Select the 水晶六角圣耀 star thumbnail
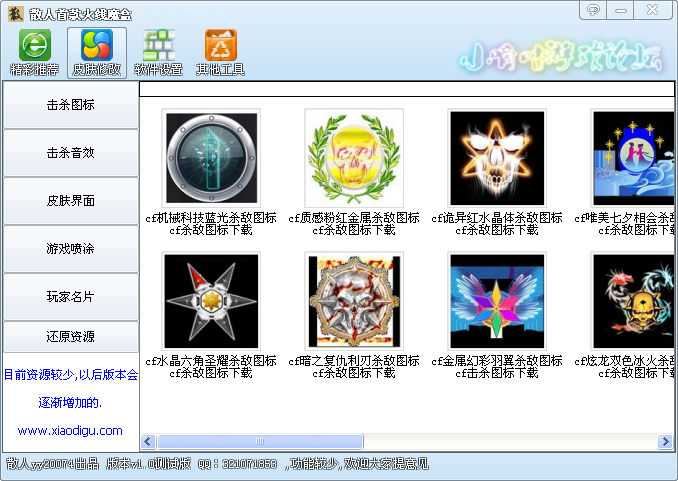 coord(211,301)
